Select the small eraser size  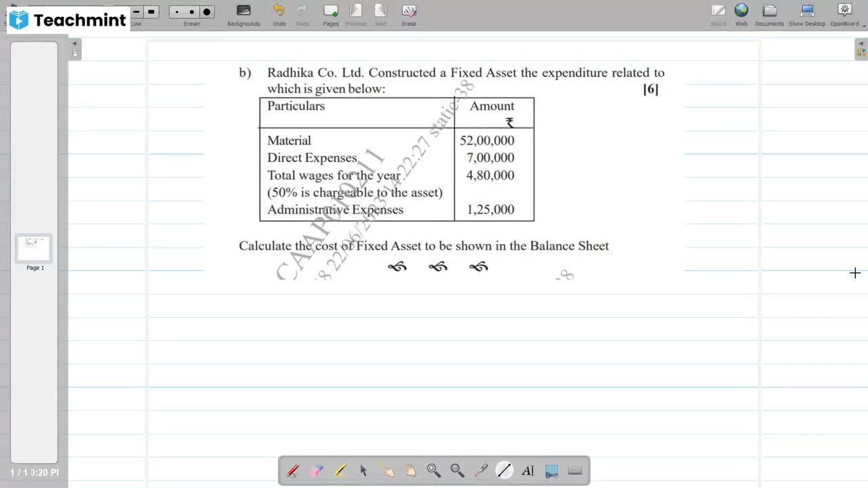click(177, 12)
